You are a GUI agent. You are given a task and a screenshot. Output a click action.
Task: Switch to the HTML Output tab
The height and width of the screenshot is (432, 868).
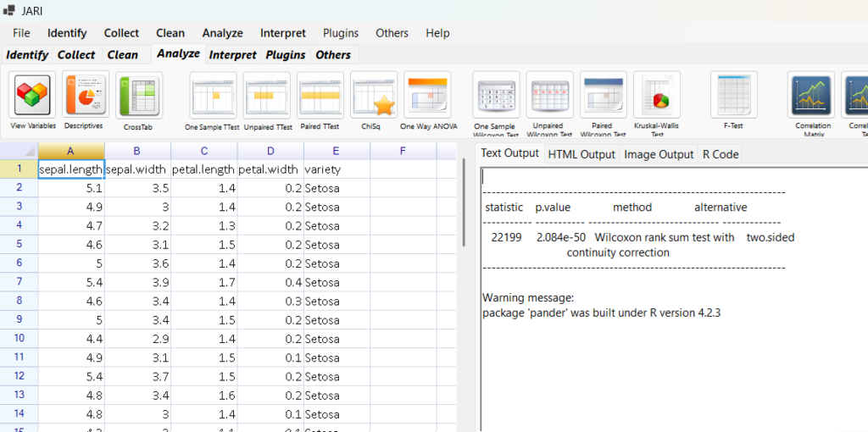[x=581, y=154]
